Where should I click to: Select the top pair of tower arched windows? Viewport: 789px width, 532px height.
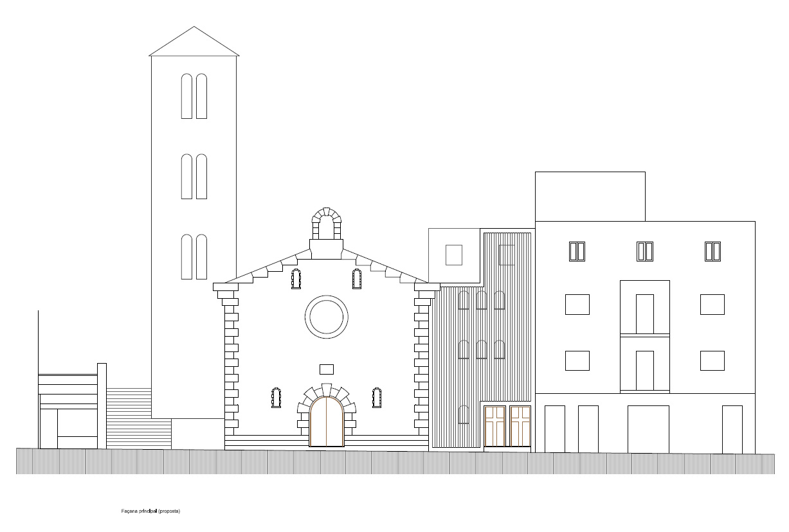(x=194, y=96)
